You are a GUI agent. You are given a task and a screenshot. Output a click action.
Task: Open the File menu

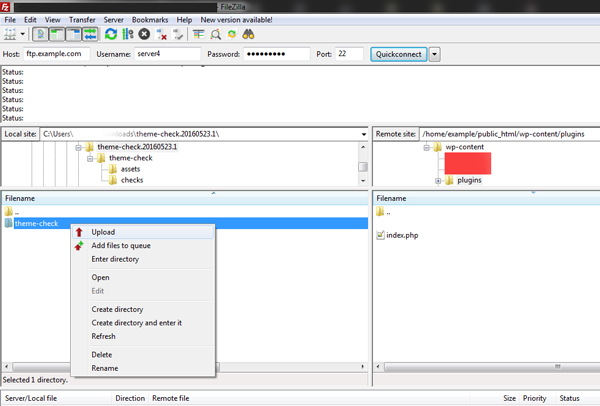click(10, 20)
